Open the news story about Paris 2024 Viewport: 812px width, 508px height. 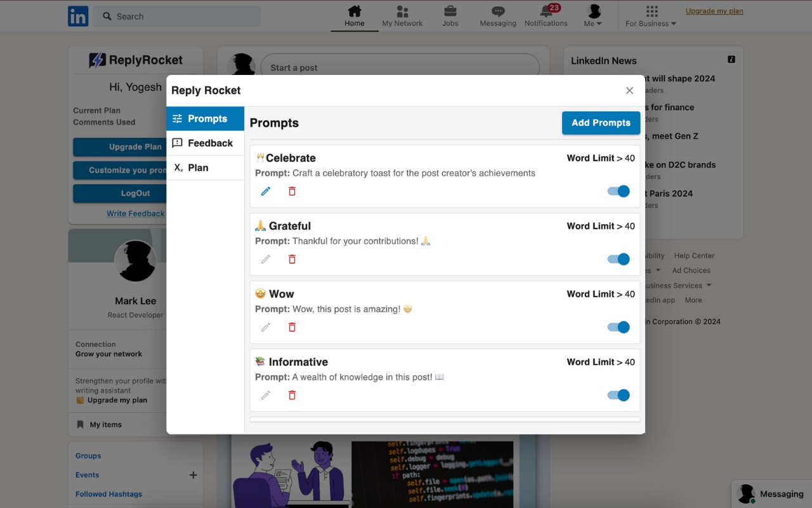669,193
